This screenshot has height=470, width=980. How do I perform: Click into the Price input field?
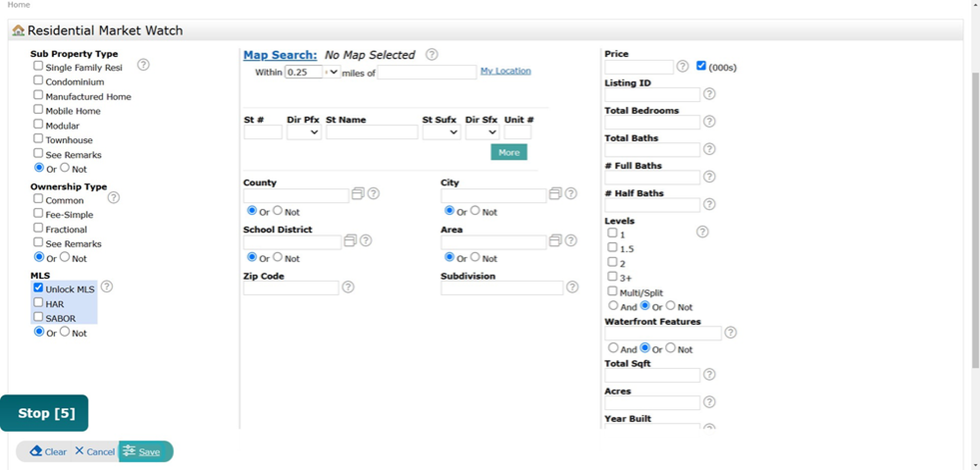pyautogui.click(x=638, y=67)
